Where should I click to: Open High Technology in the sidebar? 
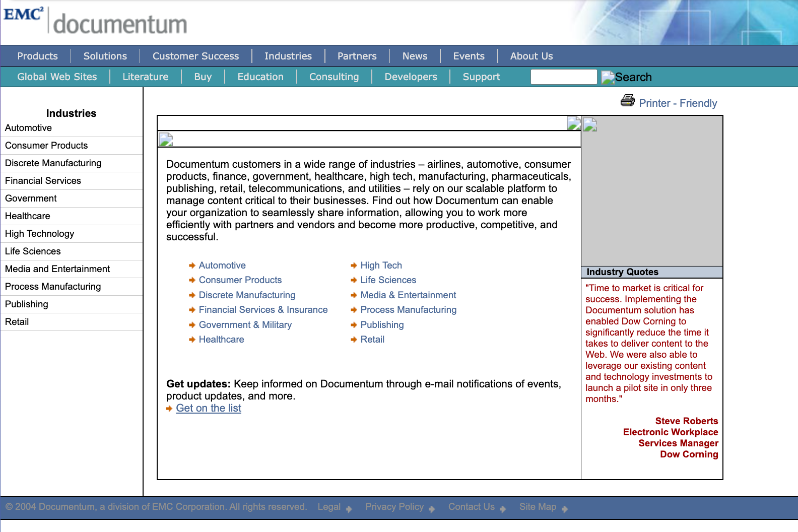click(39, 234)
